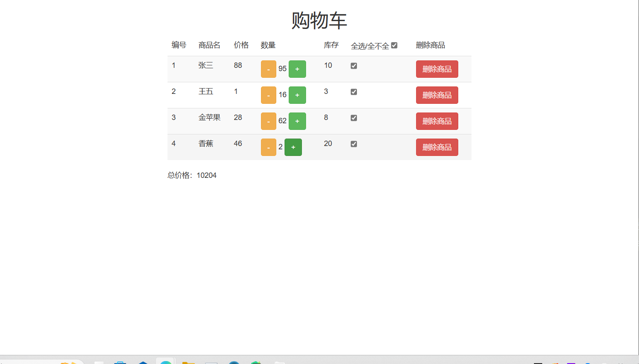The width and height of the screenshot is (639, 364).
Task: Click the 删除商品 column header text
Action: [431, 45]
